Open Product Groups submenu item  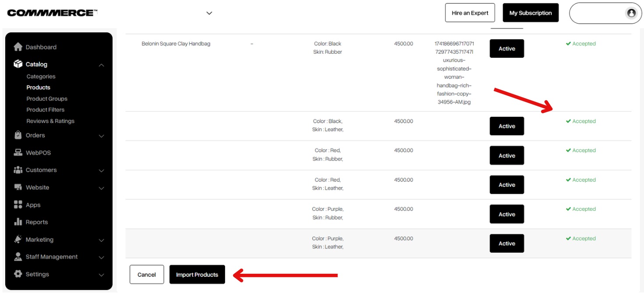click(47, 98)
